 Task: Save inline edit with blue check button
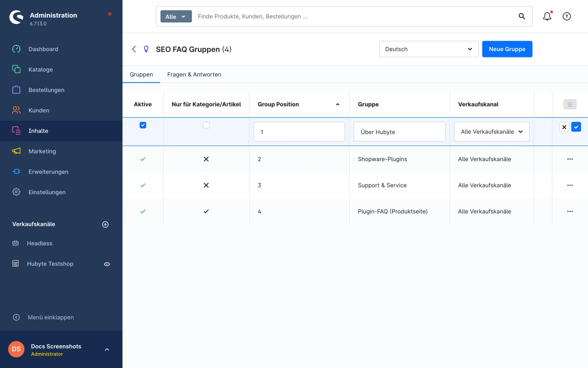tap(576, 127)
